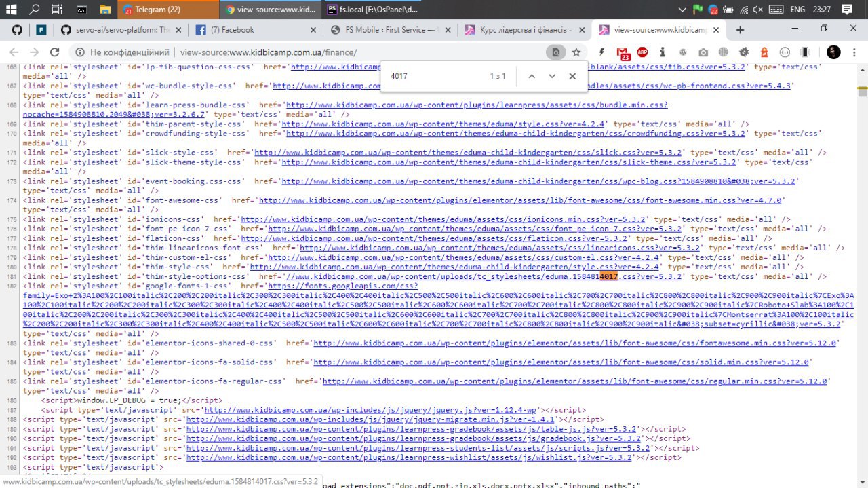
Task: Open the jquery.js?ver=1.12.4-wp link
Action: pos(371,410)
